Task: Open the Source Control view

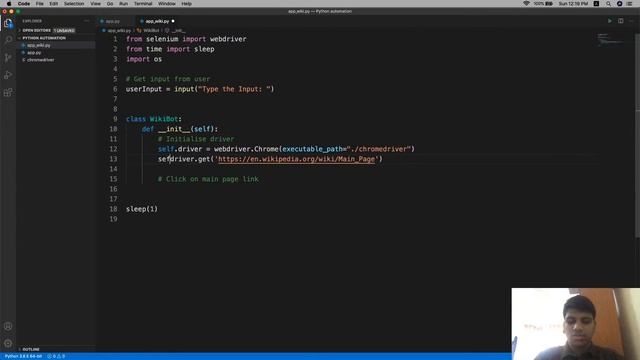Action: [x=8, y=58]
